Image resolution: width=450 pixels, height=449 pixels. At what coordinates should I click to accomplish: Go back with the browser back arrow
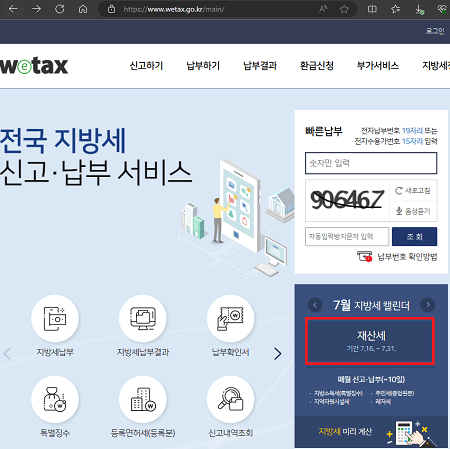[13, 9]
